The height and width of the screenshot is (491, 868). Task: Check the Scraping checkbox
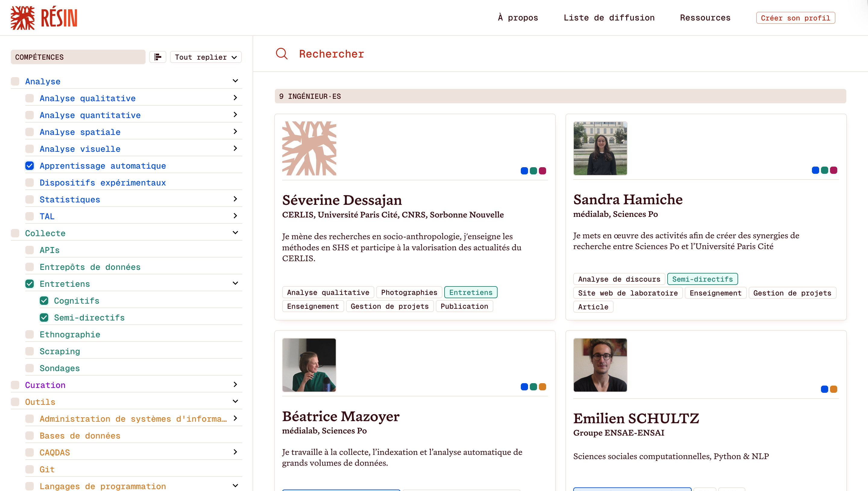tap(30, 351)
